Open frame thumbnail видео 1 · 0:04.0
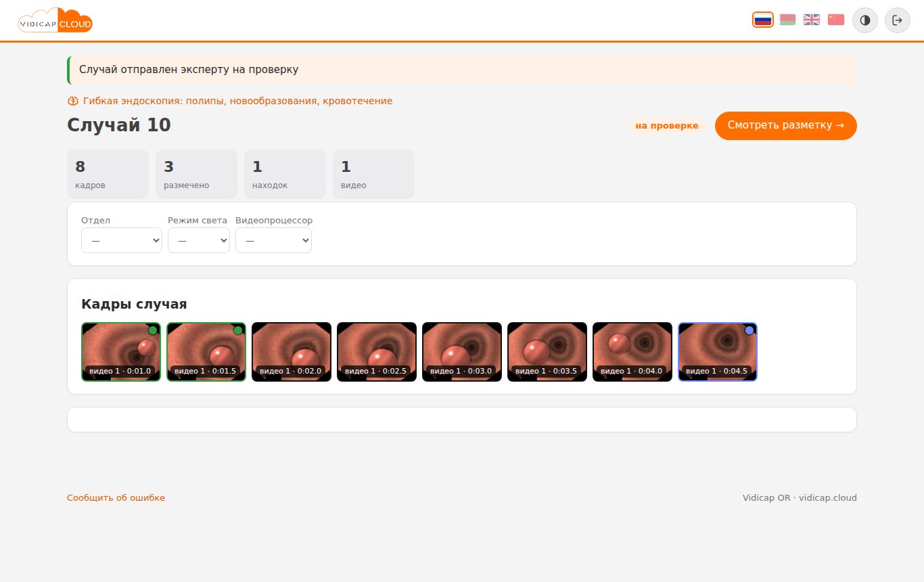 click(632, 352)
